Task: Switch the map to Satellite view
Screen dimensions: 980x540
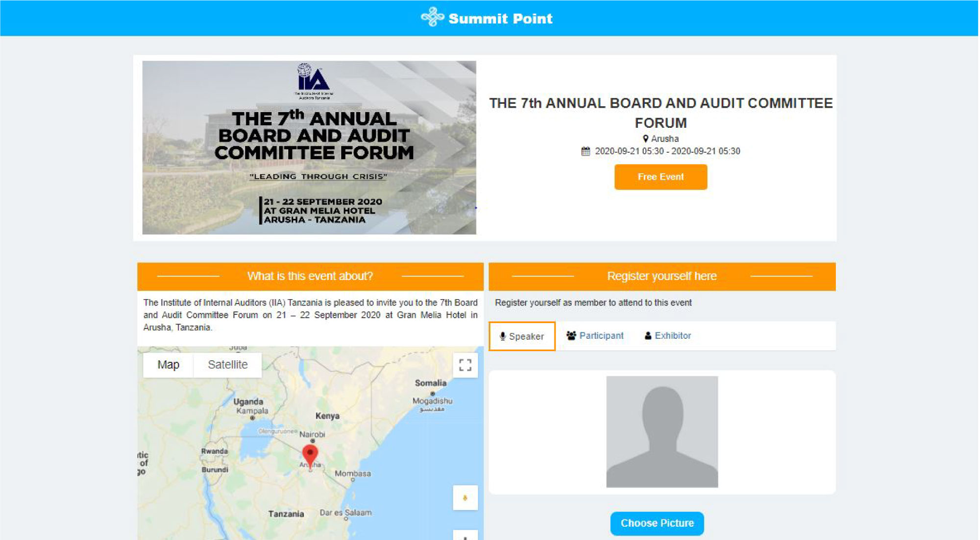Action: [x=228, y=365]
